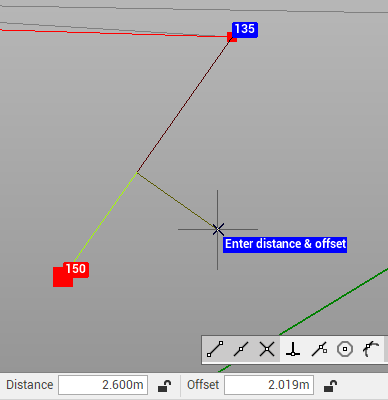Toggle the Offset lock icon
The image size is (388, 400).
coord(330,386)
